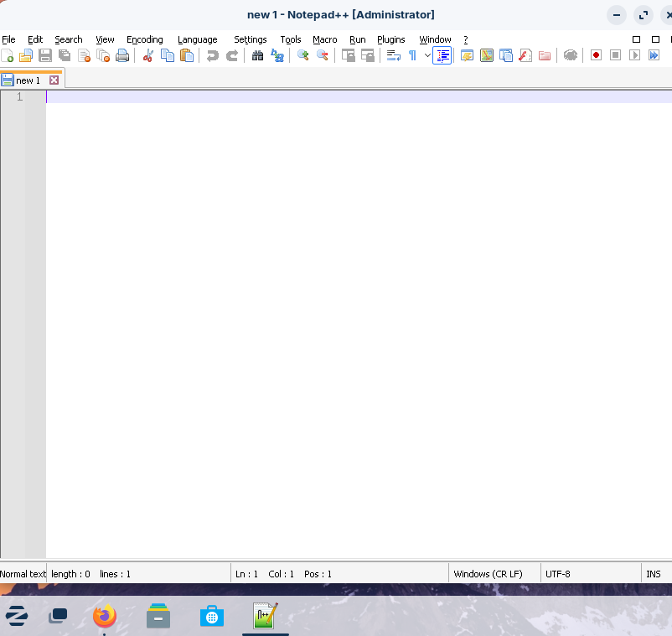
Task: Click the "Windows (CR LF)" status field
Action: tap(488, 574)
